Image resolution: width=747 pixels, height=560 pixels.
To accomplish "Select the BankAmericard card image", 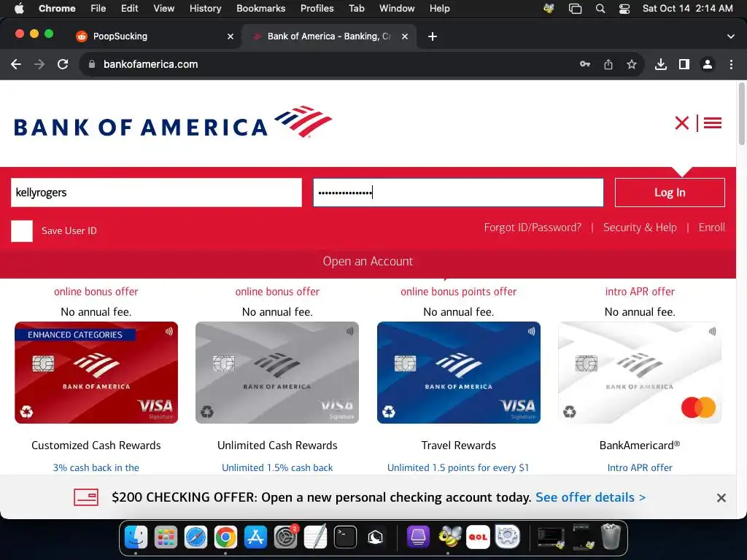I will (640, 373).
